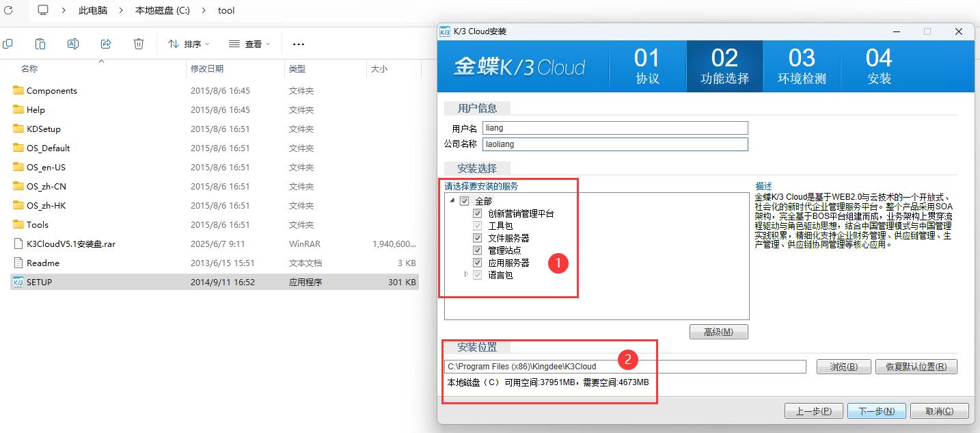This screenshot has width=980, height=433.
Task: Click the greyed 工具包 checkbox
Action: 478,226
